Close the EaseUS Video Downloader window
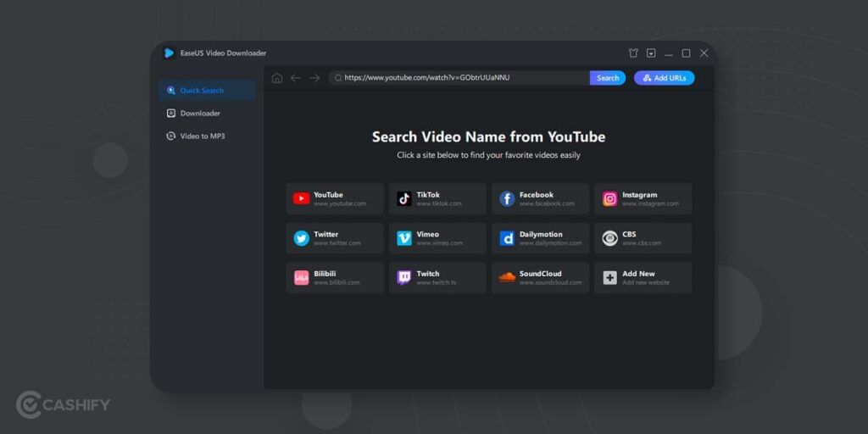The width and height of the screenshot is (868, 434). (x=704, y=53)
